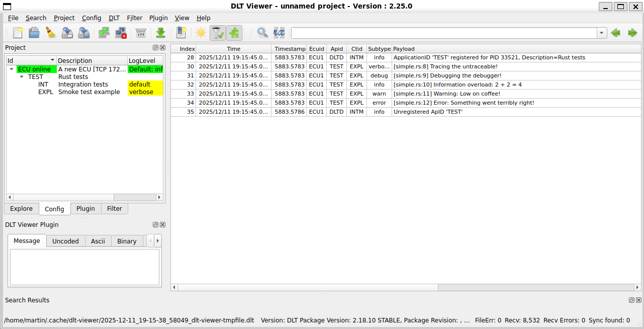Switch to the Explore tab

coord(21,209)
